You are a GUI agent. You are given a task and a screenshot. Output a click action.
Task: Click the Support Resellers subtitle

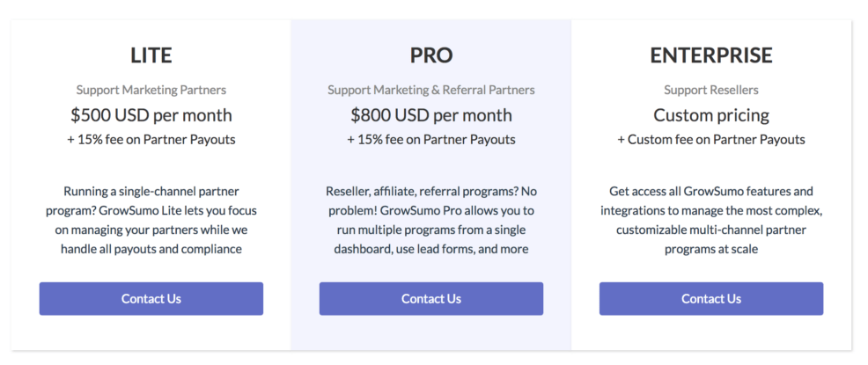click(x=710, y=90)
